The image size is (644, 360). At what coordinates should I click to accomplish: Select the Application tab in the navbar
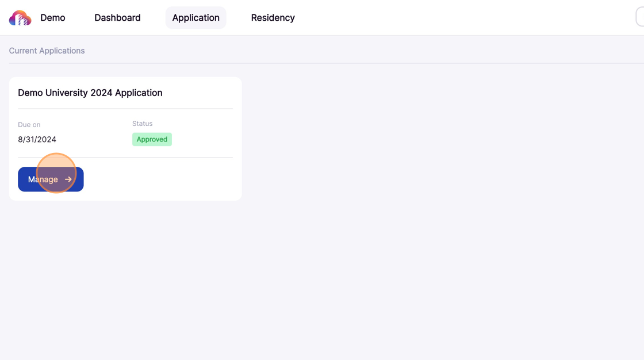pyautogui.click(x=195, y=17)
